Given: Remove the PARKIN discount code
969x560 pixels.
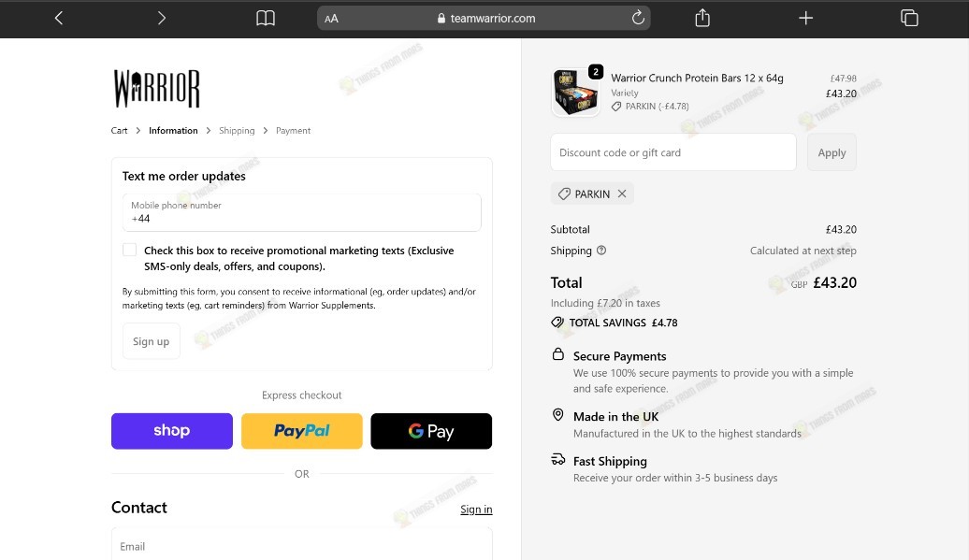Looking at the screenshot, I should 622,194.
